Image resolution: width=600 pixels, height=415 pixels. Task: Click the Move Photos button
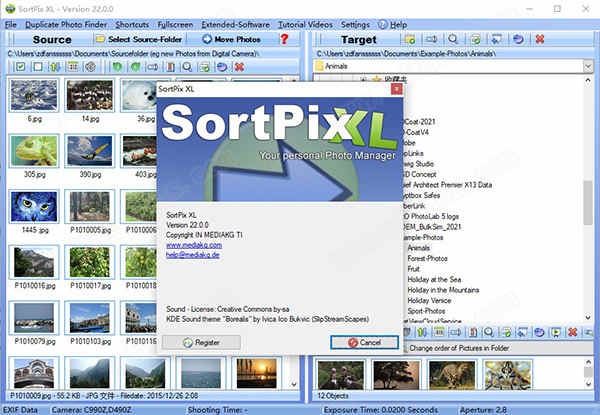232,39
